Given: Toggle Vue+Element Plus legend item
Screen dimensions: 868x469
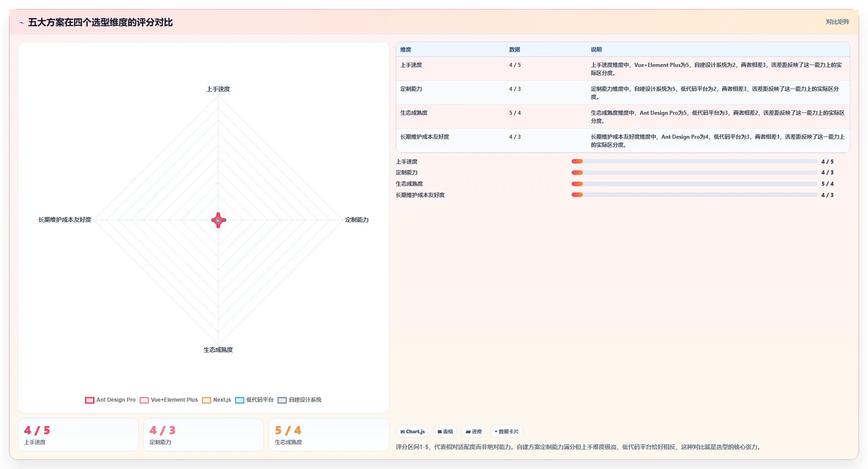Looking at the screenshot, I should pyautogui.click(x=169, y=400).
